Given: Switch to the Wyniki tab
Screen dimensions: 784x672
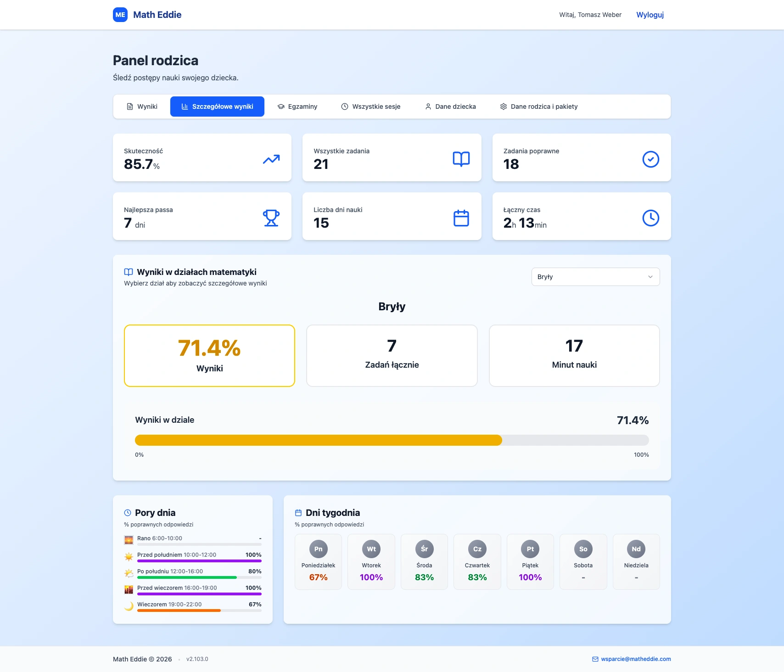Looking at the screenshot, I should point(142,106).
